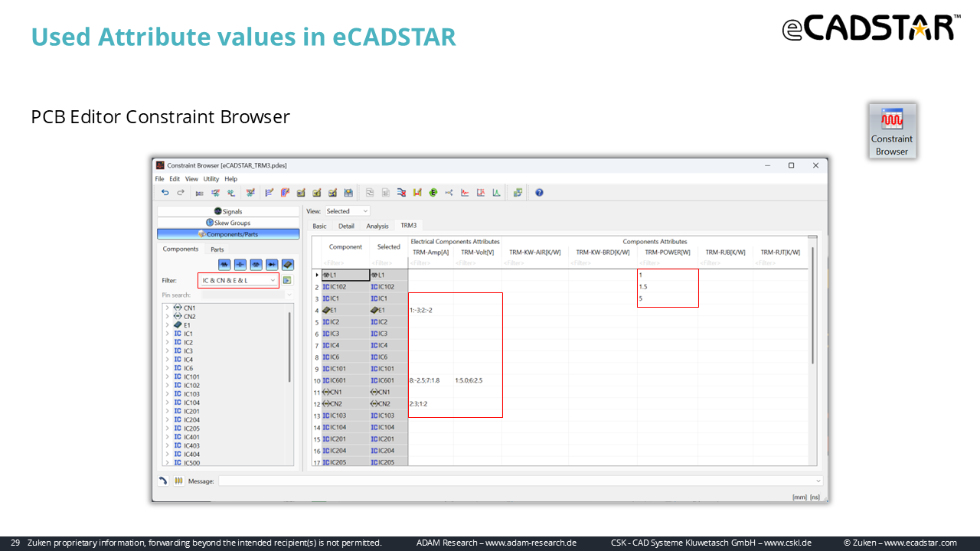Click the Components/Parts panel button
Screen dimensions: 980x551
228,234
